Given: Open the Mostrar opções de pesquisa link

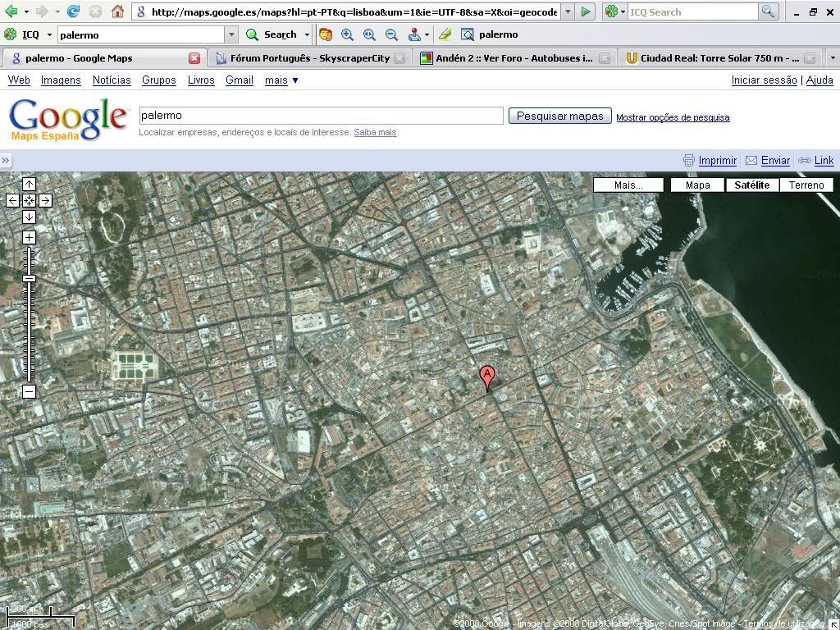Looking at the screenshot, I should click(673, 117).
